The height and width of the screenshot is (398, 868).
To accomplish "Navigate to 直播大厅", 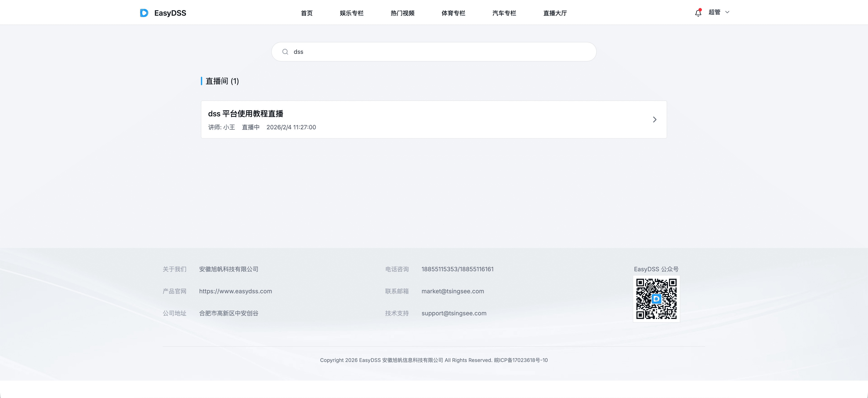I will coord(555,13).
